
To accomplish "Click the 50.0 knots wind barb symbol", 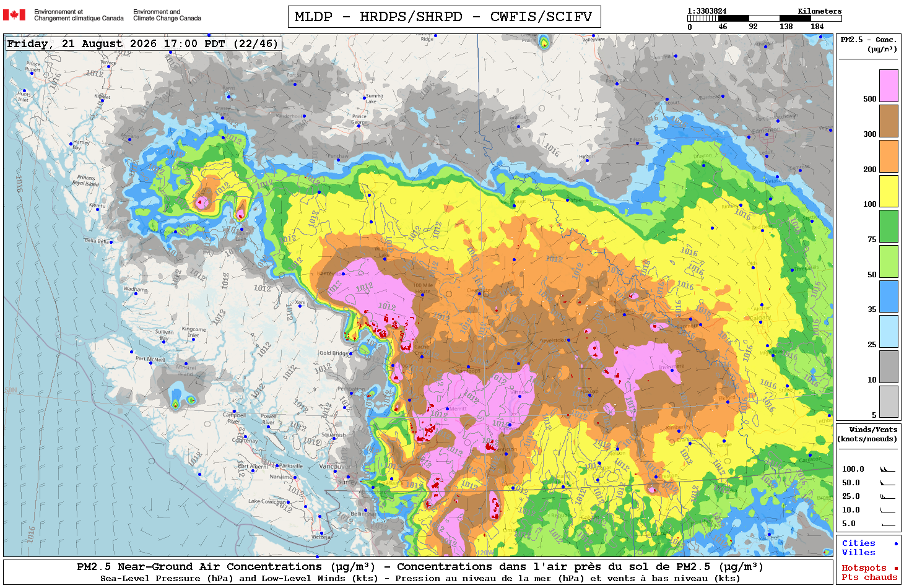I will click(x=887, y=483).
